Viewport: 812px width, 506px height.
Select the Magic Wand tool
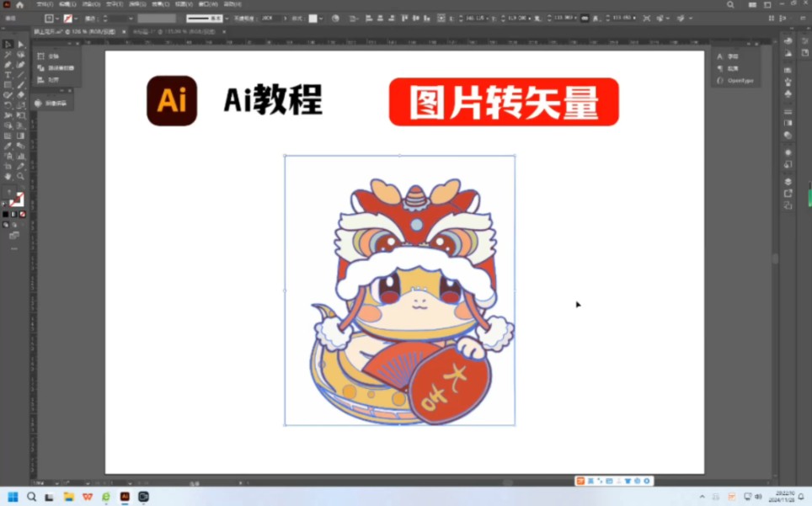[8, 55]
